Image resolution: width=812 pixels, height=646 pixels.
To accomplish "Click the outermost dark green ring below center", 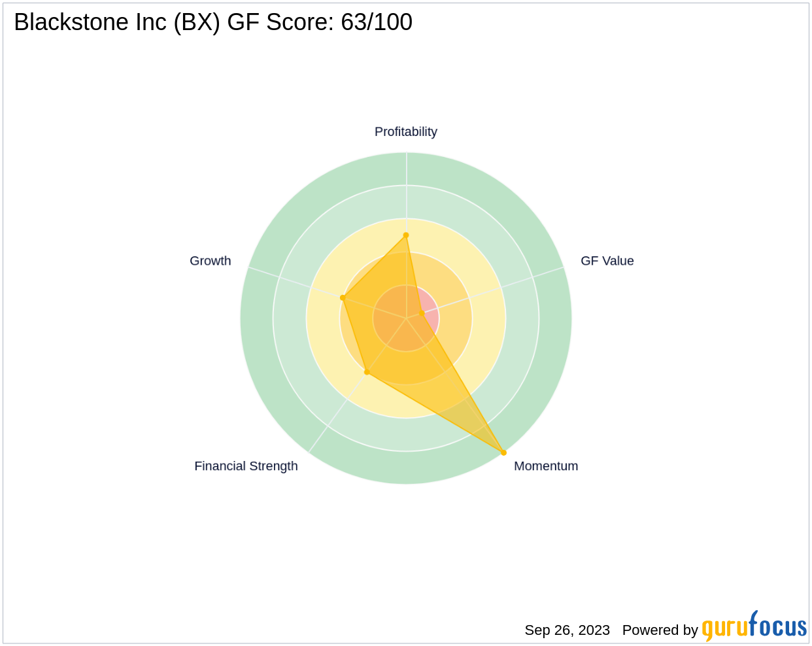I will click(x=406, y=468).
